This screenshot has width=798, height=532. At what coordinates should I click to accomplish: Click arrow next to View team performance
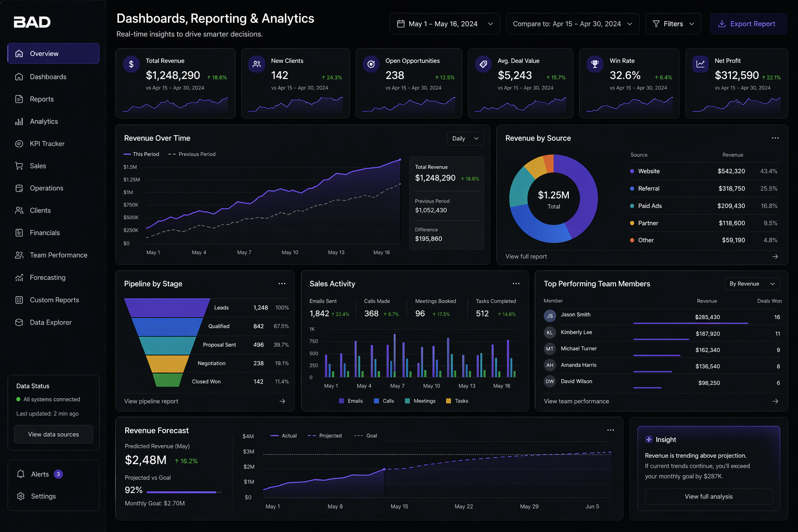click(x=775, y=401)
